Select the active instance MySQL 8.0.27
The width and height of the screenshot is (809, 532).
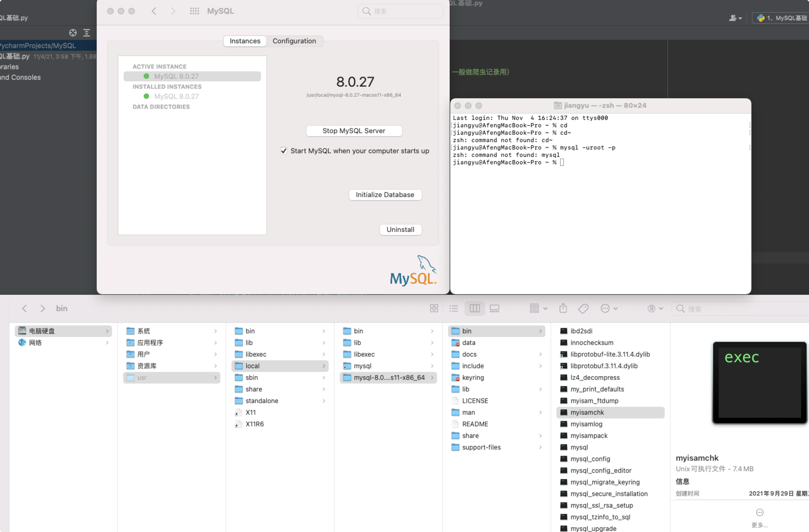pos(192,76)
